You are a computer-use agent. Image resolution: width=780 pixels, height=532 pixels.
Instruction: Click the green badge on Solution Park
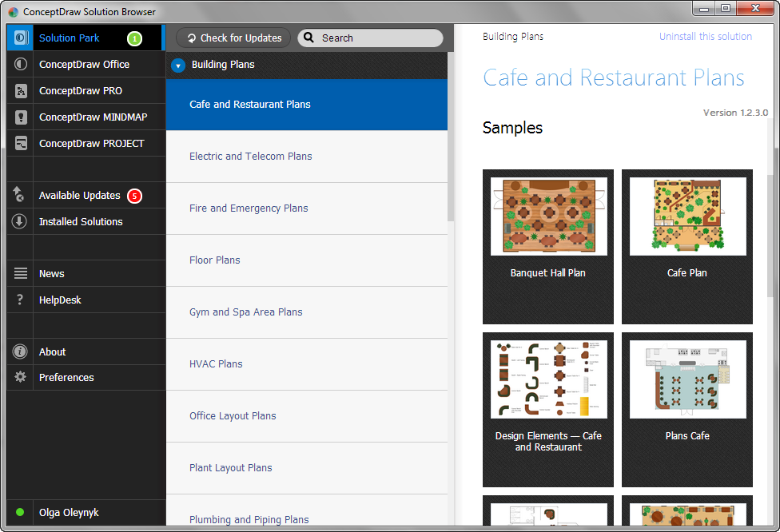click(x=134, y=38)
